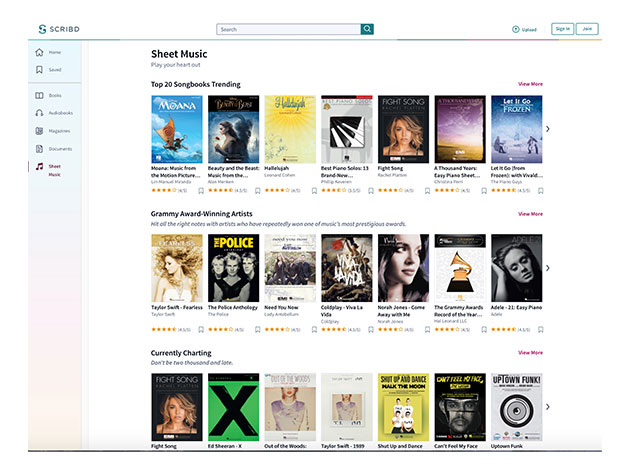Show next Grammy Award-Winning items

(548, 268)
